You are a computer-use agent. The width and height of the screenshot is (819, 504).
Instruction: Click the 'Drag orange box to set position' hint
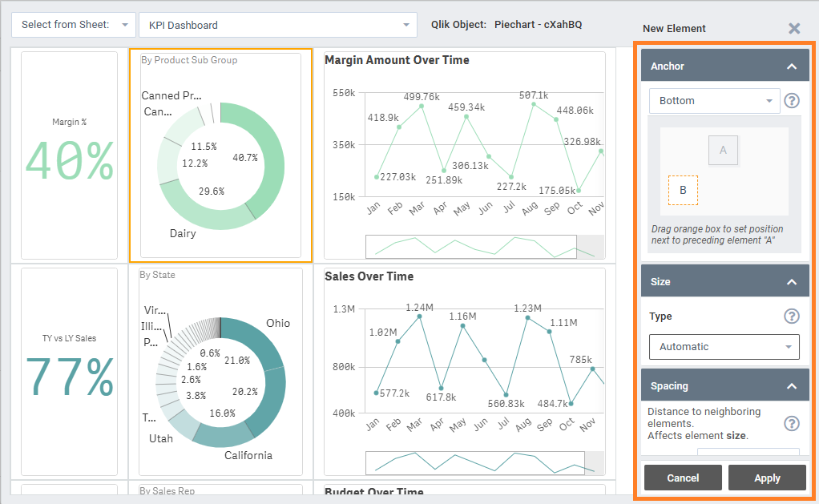point(717,235)
